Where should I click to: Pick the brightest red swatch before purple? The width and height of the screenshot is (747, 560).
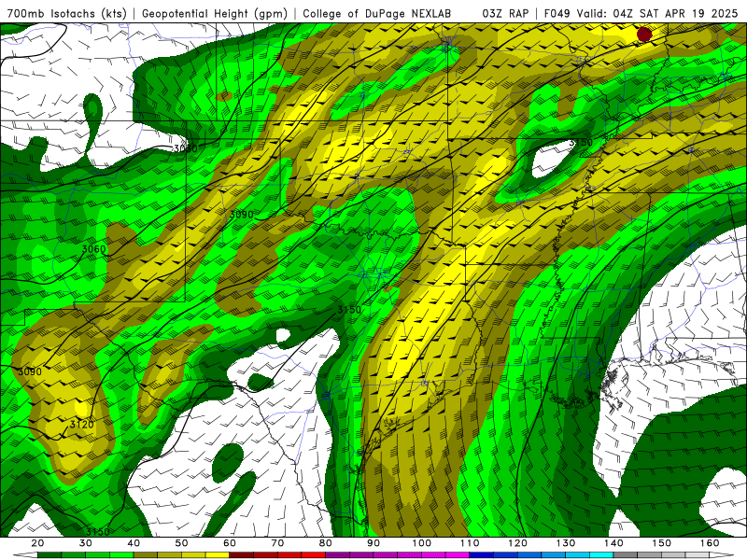pos(314,554)
